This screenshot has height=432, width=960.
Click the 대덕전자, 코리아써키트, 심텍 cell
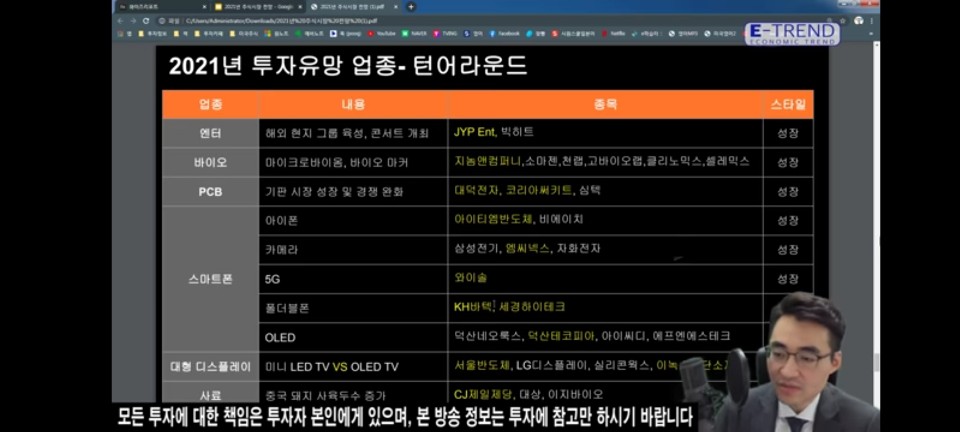pyautogui.click(x=605, y=192)
